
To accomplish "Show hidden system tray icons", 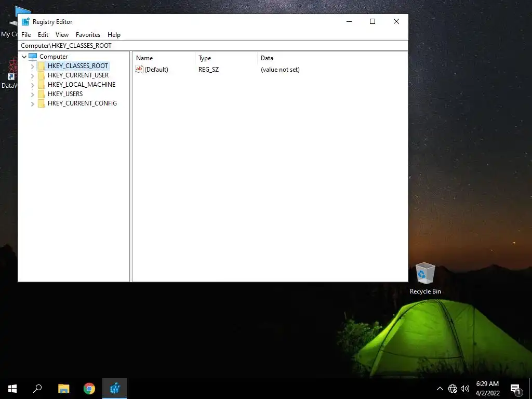I will 440,389.
